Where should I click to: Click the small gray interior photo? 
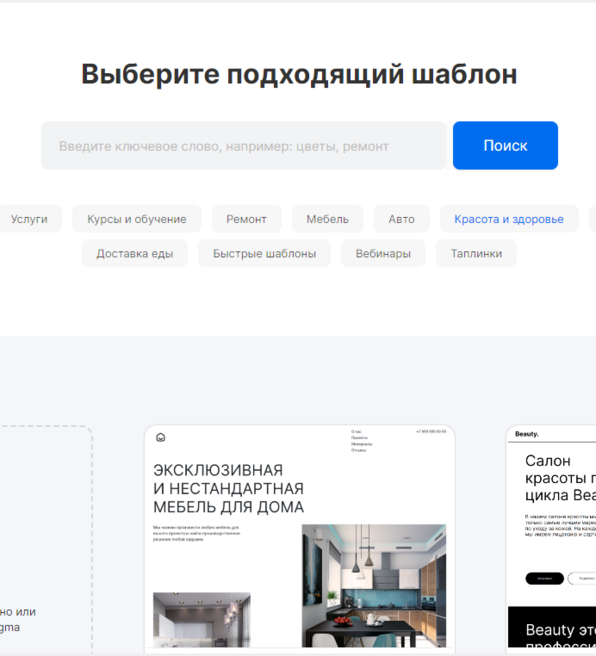click(x=202, y=620)
